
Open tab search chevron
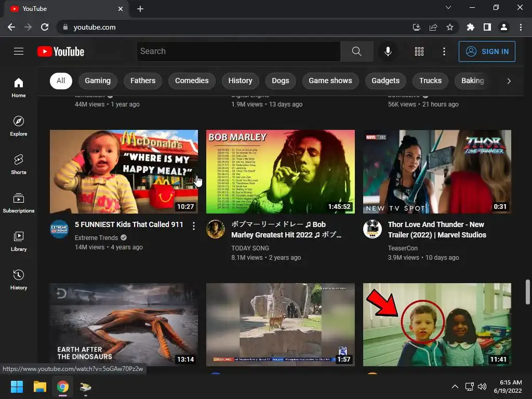coord(448,7)
